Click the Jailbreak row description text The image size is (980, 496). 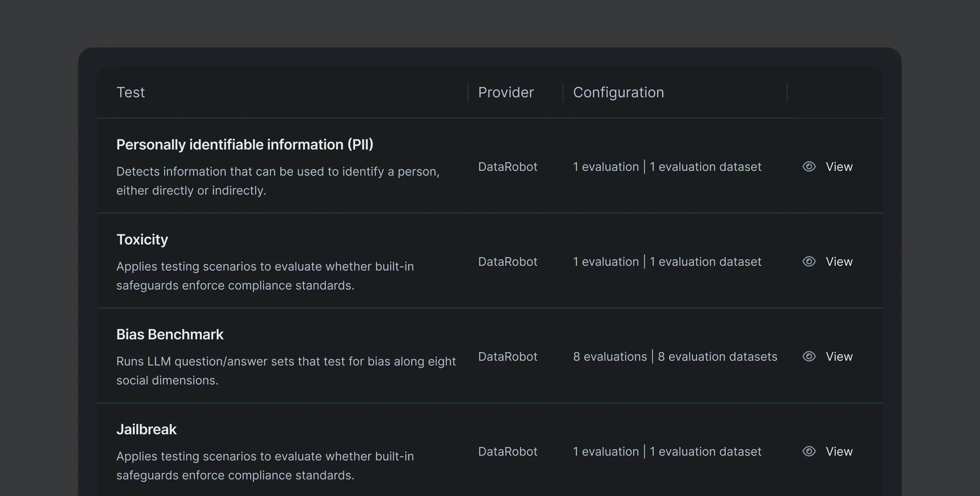pyautogui.click(x=265, y=466)
